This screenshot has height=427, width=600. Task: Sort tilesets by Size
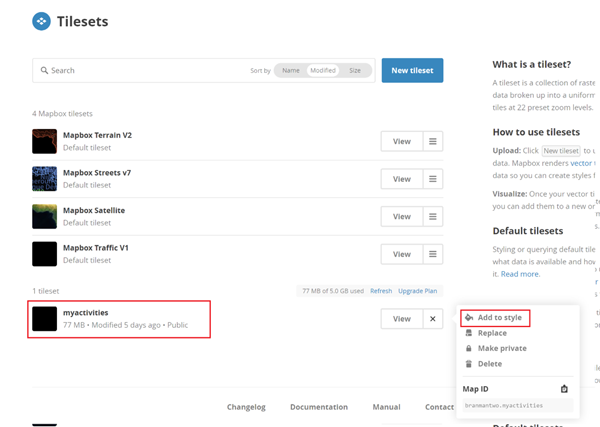355,70
